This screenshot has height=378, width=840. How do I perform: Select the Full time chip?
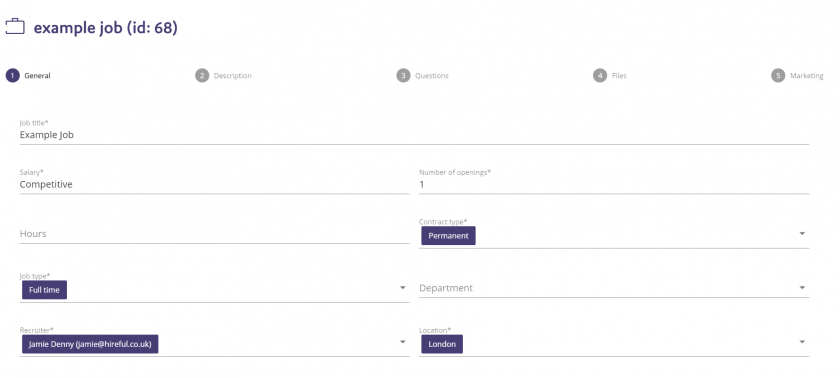44,290
